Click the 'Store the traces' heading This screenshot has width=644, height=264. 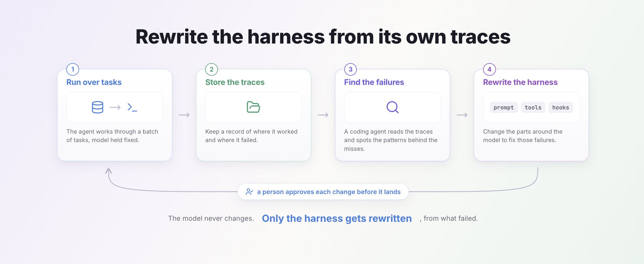point(235,82)
